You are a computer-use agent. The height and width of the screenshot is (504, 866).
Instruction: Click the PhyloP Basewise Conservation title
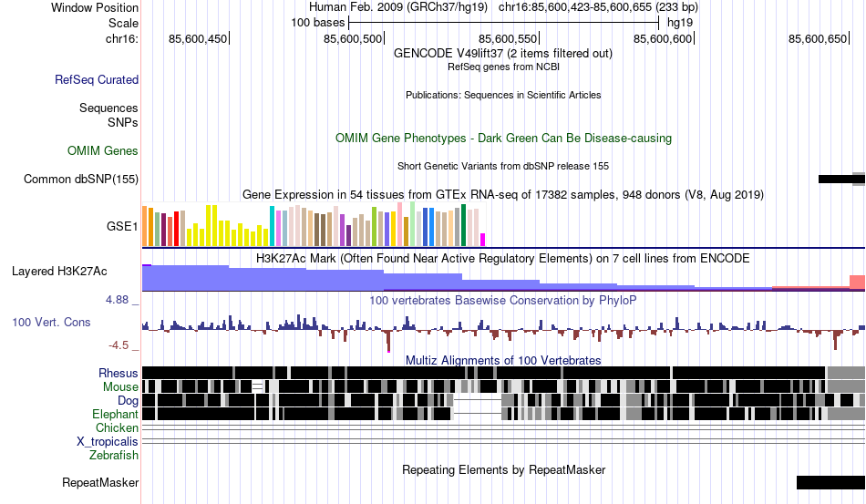(x=503, y=300)
